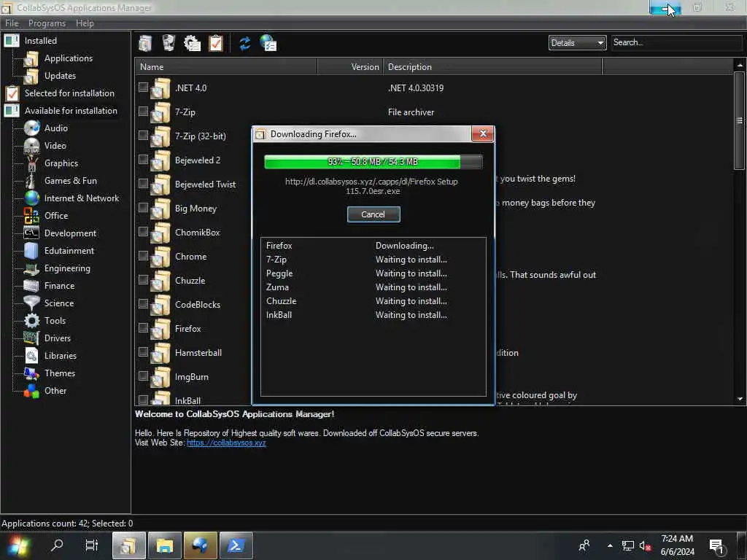This screenshot has width=747, height=560.
Task: Open PowerShell from the taskbar
Action: click(236, 545)
